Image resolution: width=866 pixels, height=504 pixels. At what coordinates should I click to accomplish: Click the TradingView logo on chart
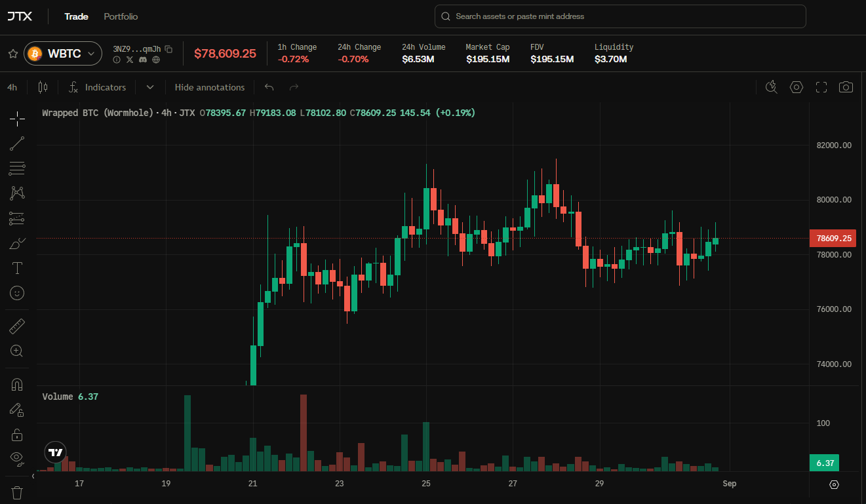pyautogui.click(x=56, y=452)
